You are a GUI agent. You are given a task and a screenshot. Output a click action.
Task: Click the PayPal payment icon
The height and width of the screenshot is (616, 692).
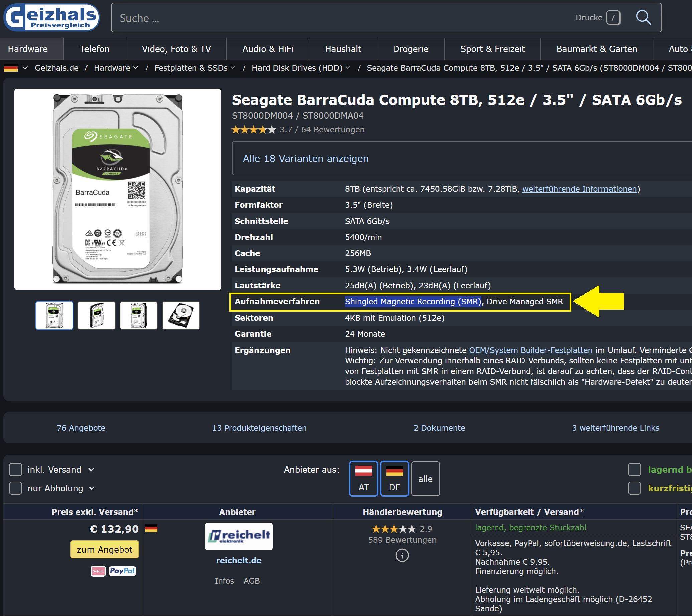coord(122,571)
